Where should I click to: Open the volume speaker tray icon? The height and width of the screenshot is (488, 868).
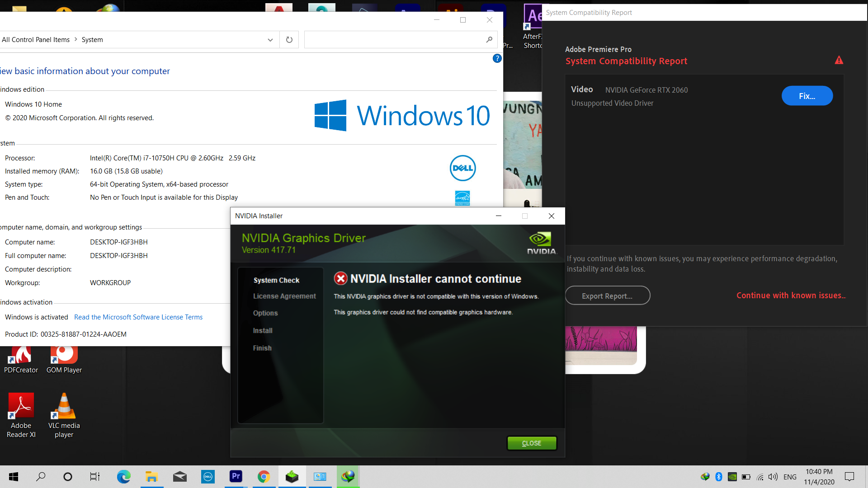[x=773, y=477]
